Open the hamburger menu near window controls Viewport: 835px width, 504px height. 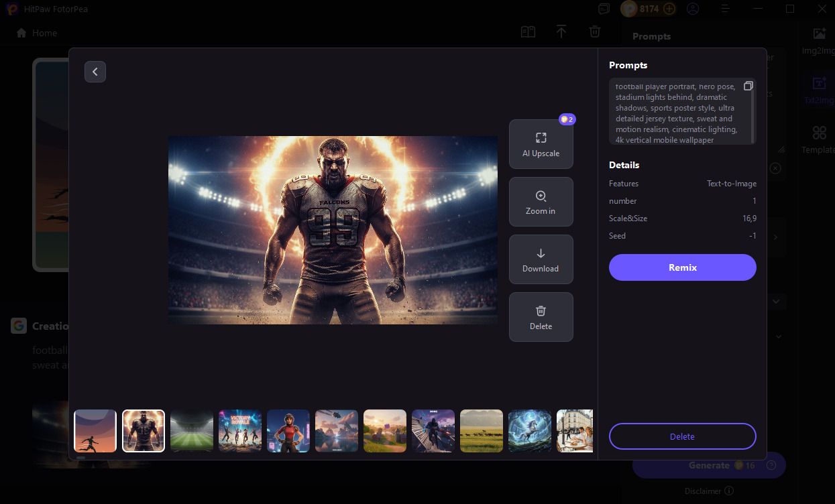pyautogui.click(x=725, y=9)
